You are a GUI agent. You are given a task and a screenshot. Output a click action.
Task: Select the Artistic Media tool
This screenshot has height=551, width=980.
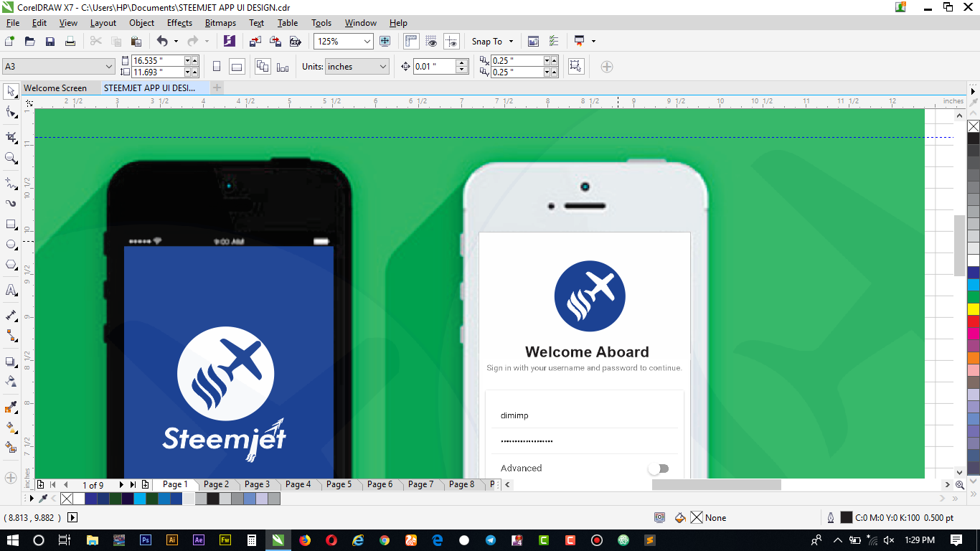pyautogui.click(x=11, y=204)
